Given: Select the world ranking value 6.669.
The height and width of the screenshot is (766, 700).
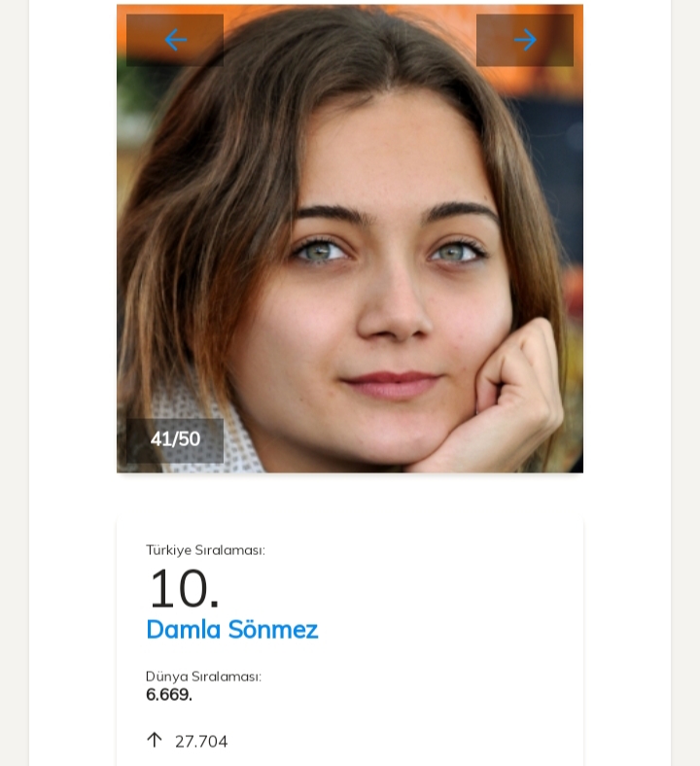Looking at the screenshot, I should [169, 695].
